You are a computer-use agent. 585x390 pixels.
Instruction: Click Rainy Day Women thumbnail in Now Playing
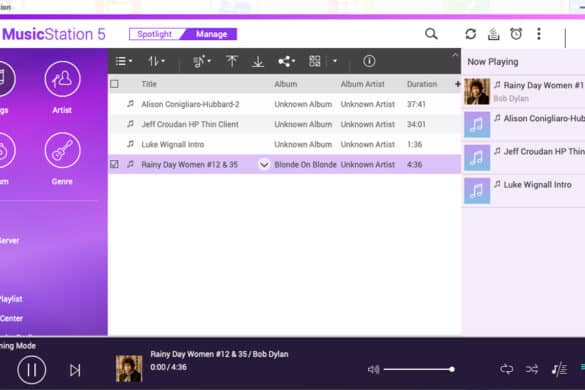[477, 91]
